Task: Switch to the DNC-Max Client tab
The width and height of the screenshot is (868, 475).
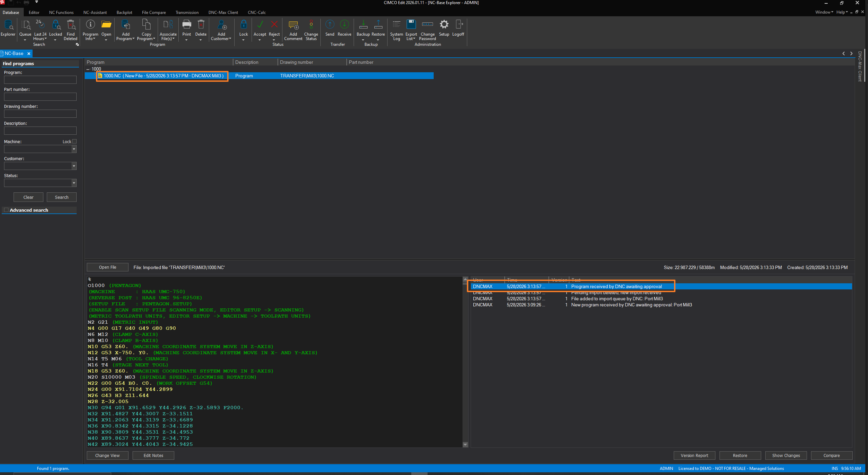Action: tap(223, 13)
